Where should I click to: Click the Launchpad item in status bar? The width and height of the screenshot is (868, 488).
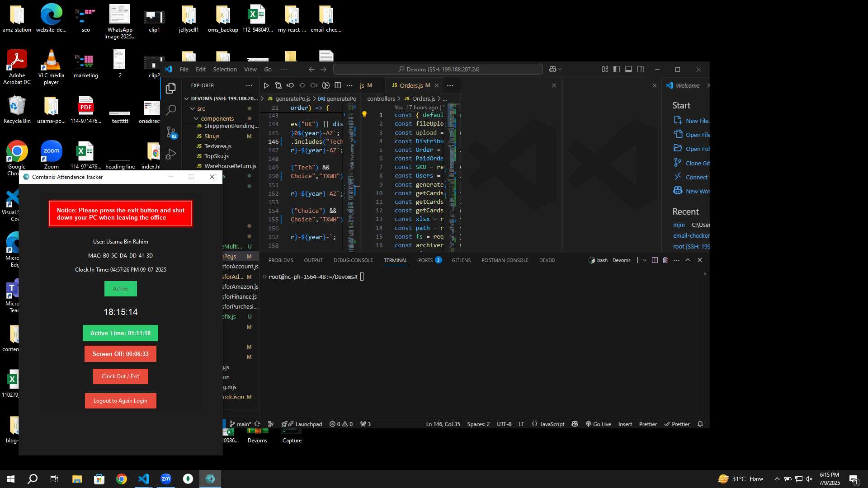point(302,424)
